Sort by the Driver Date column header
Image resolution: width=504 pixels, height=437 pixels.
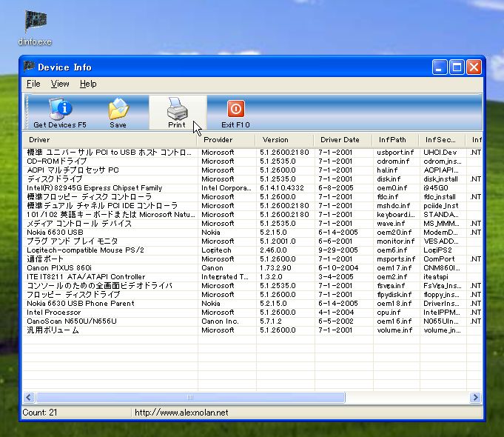[343, 140]
